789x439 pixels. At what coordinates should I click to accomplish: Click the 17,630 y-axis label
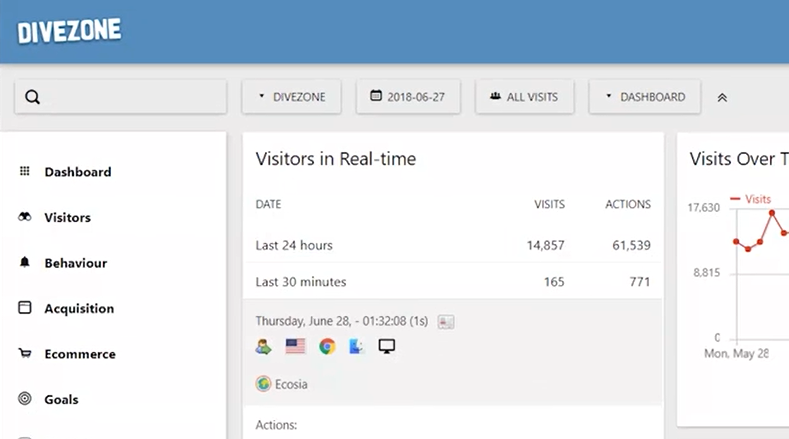704,207
